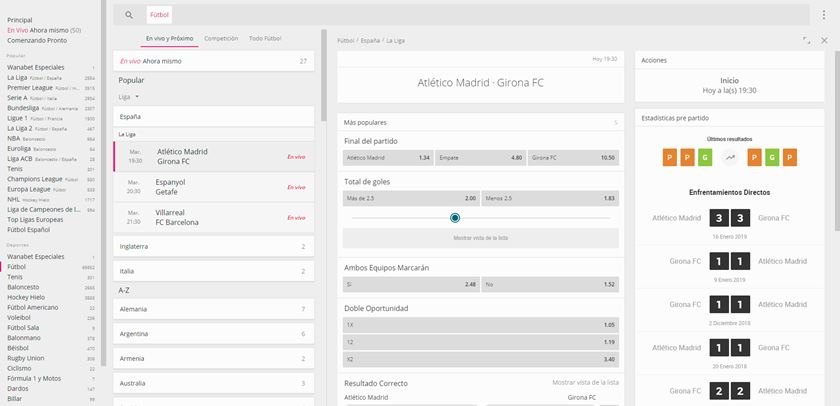840x406 pixels.
Task: Select the Villarreal vs FC Barcelona match
Action: [214, 217]
